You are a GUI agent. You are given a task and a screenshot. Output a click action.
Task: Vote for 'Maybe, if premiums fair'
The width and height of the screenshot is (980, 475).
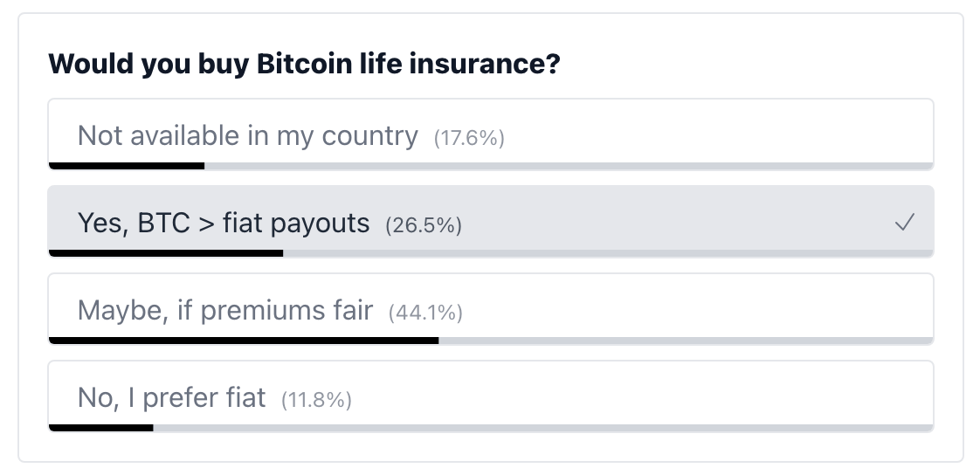pyautogui.click(x=491, y=309)
